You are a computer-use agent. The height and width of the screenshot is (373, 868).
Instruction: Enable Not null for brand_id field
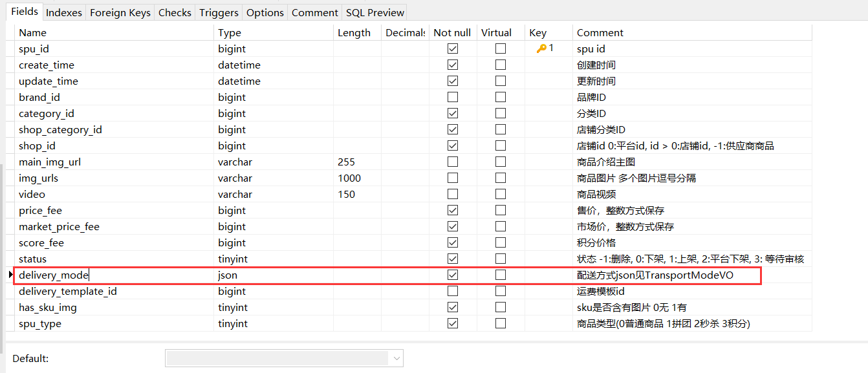tap(452, 97)
